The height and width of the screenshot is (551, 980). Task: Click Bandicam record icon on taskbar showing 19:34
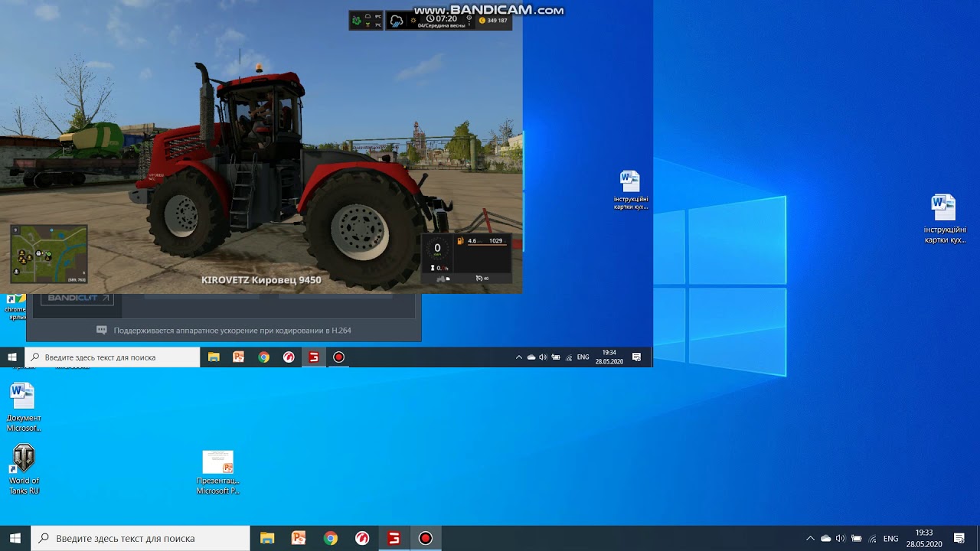click(x=338, y=357)
